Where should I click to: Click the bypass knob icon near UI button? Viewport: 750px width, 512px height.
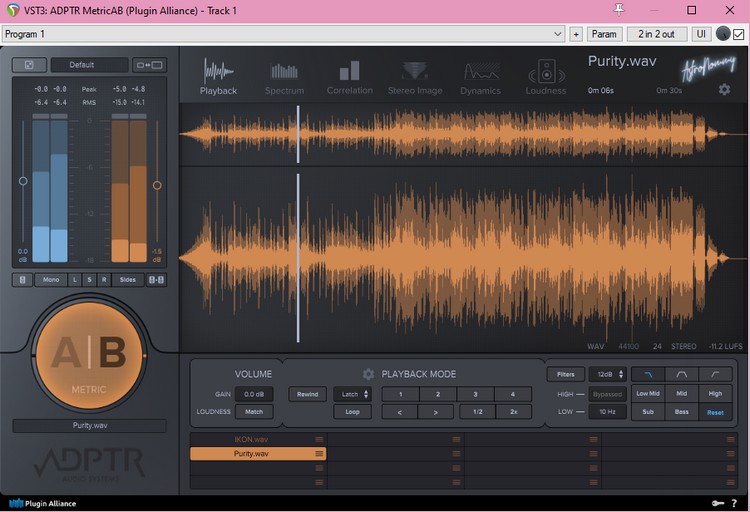[x=723, y=34]
